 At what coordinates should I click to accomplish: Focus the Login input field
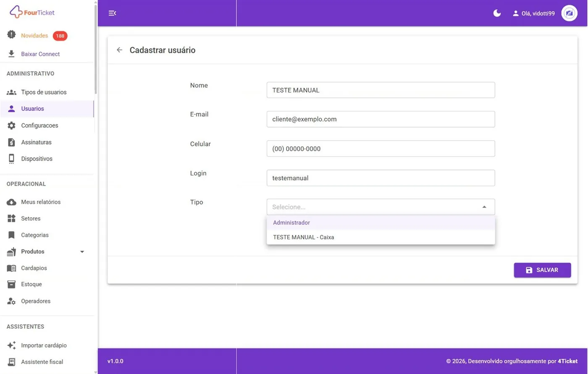pos(381,178)
